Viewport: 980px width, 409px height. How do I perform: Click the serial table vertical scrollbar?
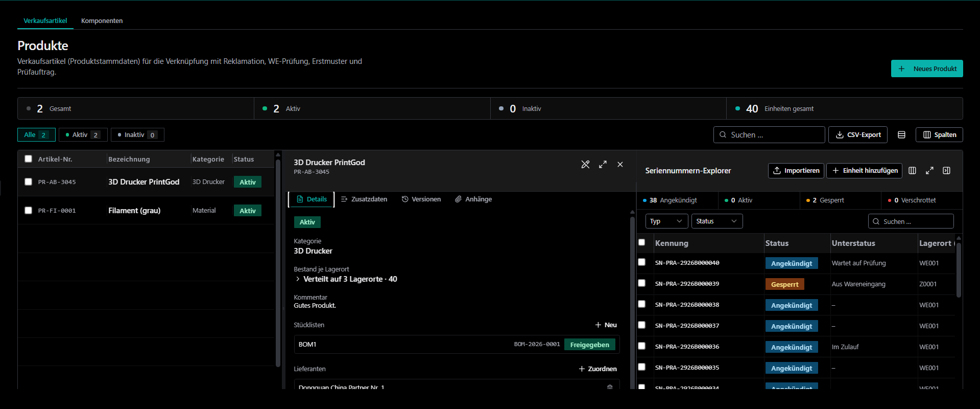coord(959,270)
